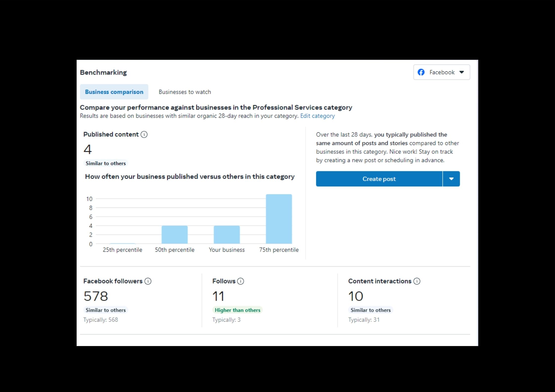
Task: Click the Facebook followers count 578
Action: tap(96, 296)
